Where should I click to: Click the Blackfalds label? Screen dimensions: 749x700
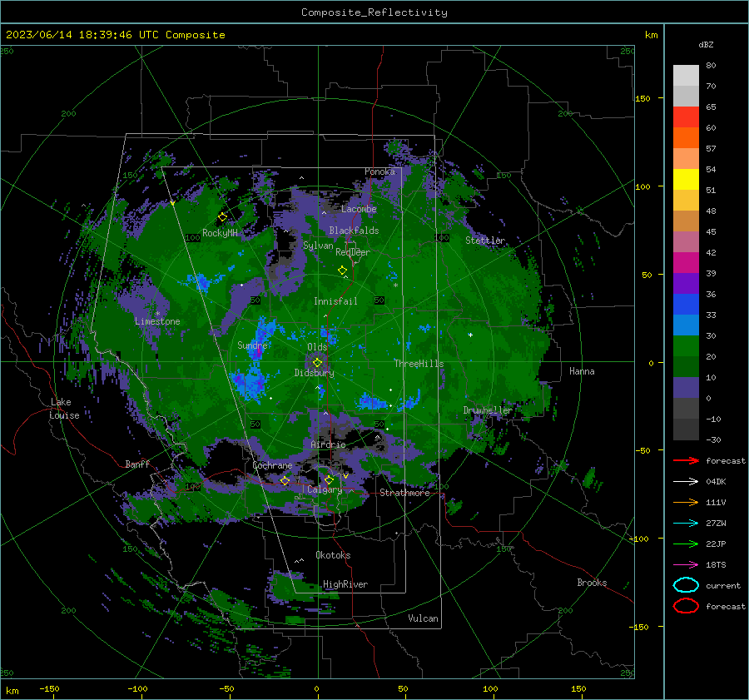pos(354,231)
